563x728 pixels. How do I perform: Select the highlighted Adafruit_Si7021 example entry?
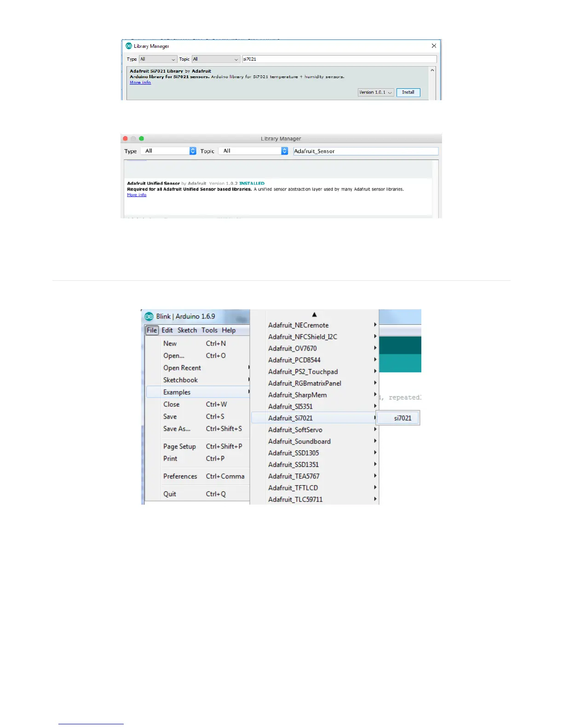point(315,418)
